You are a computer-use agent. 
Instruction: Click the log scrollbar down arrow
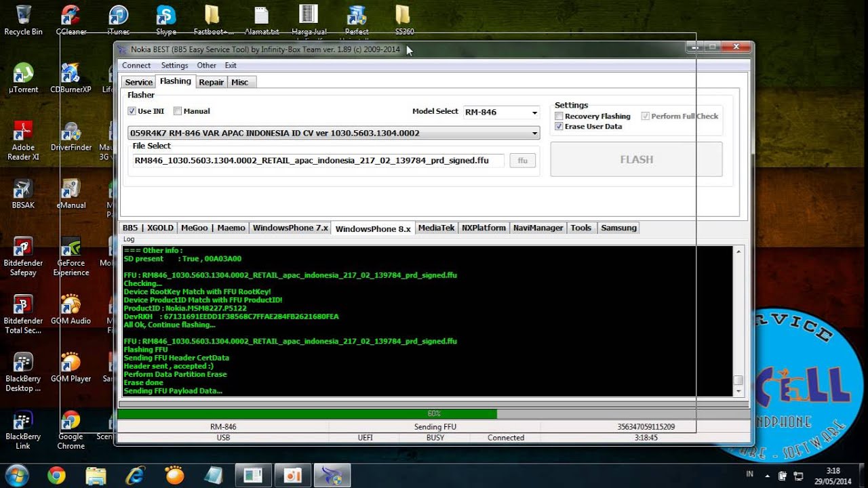(x=738, y=391)
